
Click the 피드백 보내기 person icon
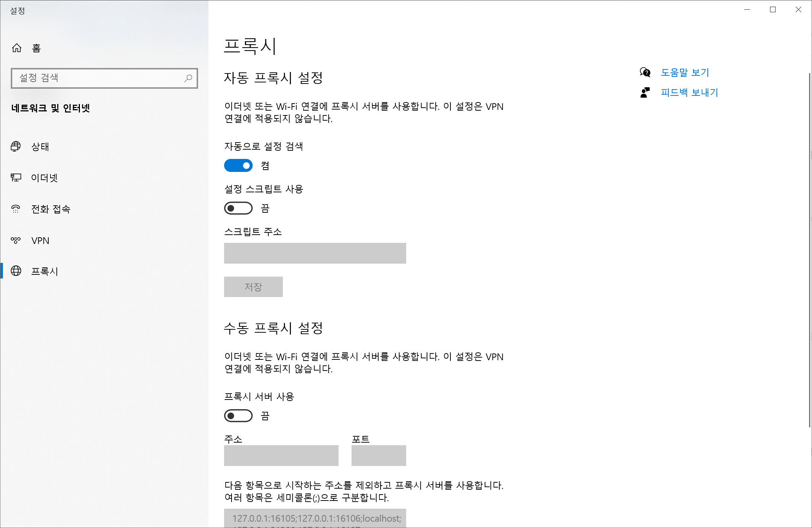[x=645, y=92]
